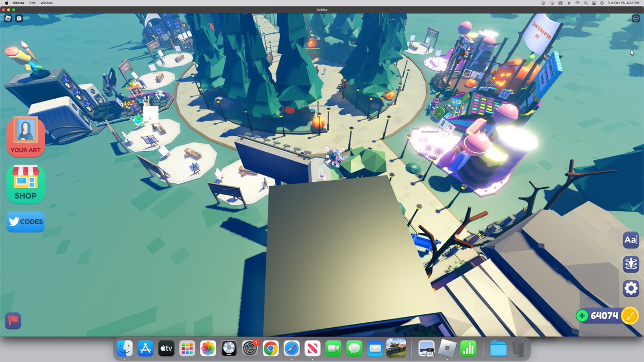Click the green plus to buy coins
The image size is (644, 362).
pyautogui.click(x=582, y=316)
